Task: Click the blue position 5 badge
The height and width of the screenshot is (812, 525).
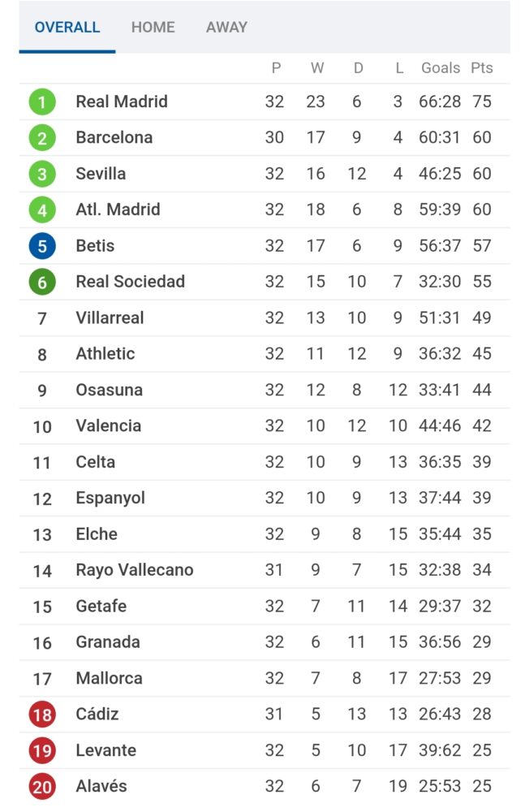Action: click(42, 246)
